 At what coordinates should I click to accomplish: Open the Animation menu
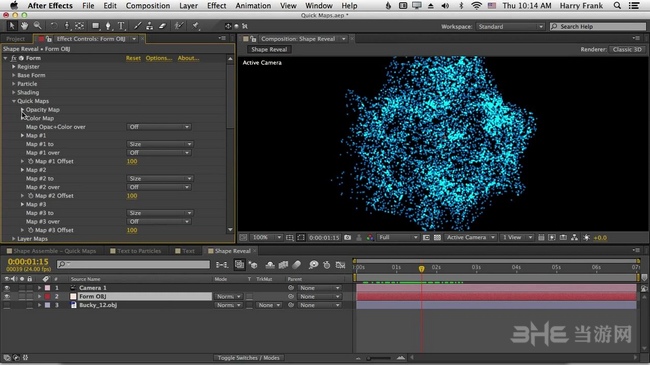click(x=253, y=5)
